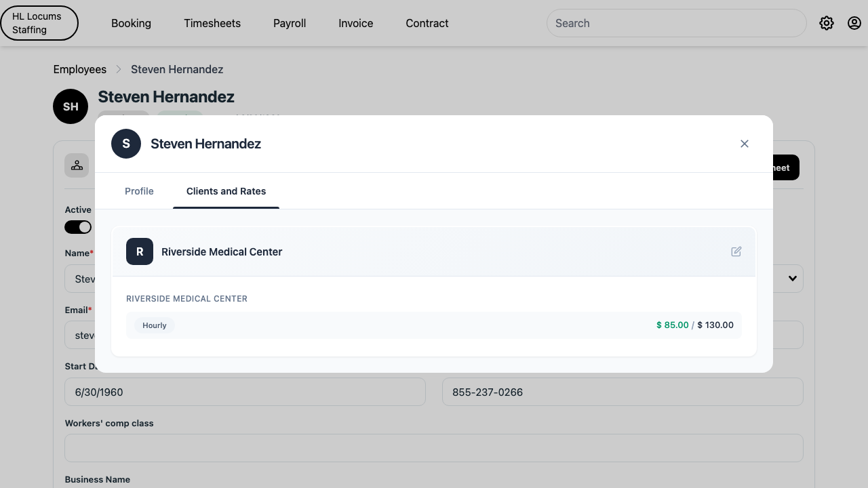Image resolution: width=868 pixels, height=488 pixels.
Task: Click the Workers' comp class field
Action: (434, 448)
